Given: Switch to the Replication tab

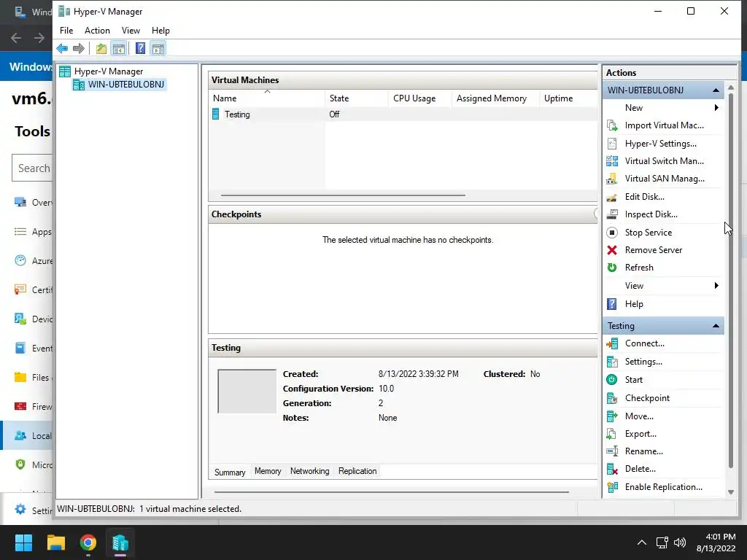Looking at the screenshot, I should point(357,471).
